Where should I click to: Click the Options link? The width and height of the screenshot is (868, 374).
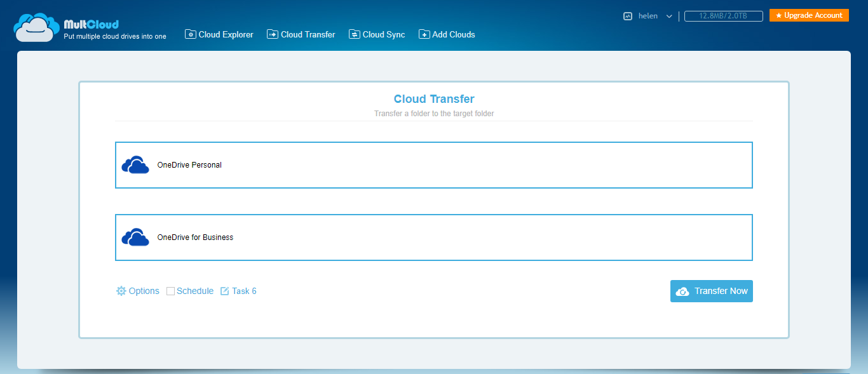point(144,291)
